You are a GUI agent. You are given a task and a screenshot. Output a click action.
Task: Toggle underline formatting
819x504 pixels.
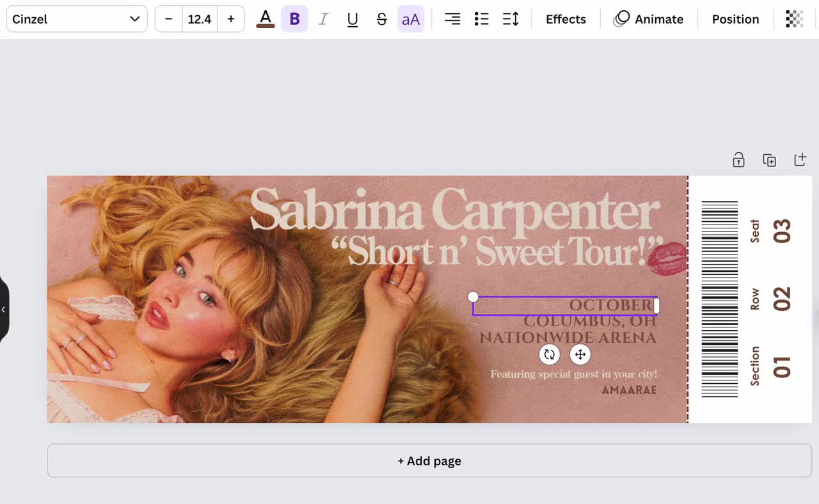pyautogui.click(x=353, y=19)
